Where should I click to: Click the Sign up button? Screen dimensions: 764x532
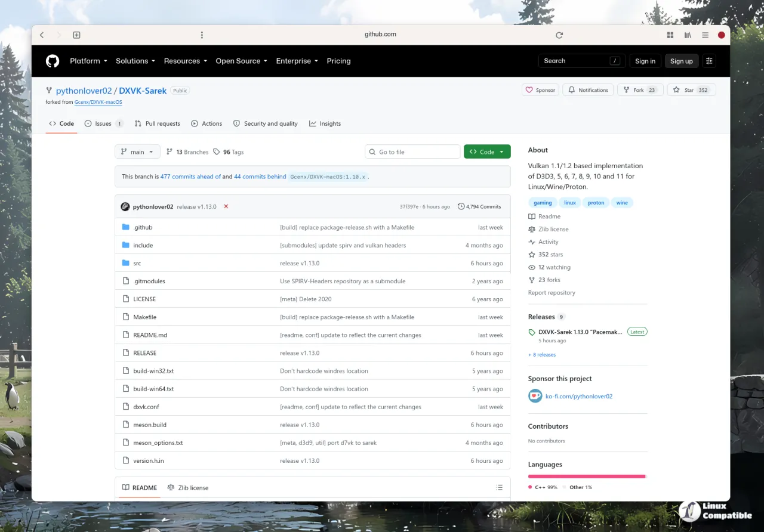[681, 61]
